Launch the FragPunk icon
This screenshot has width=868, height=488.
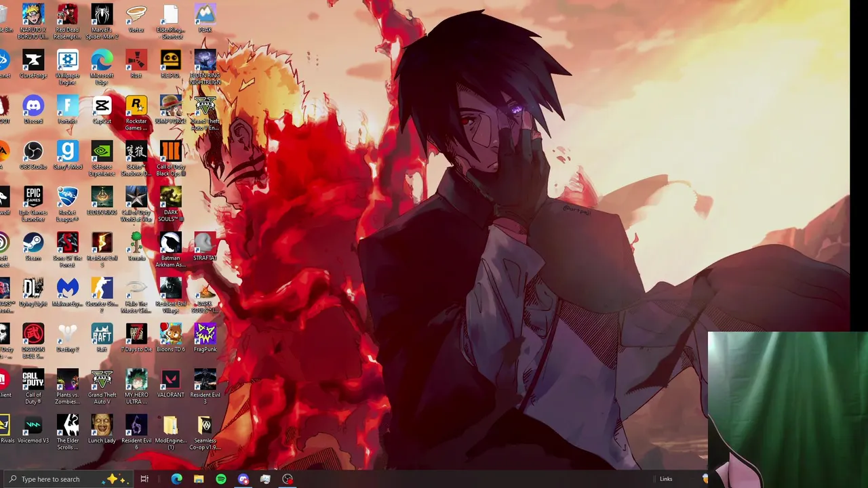205,338
